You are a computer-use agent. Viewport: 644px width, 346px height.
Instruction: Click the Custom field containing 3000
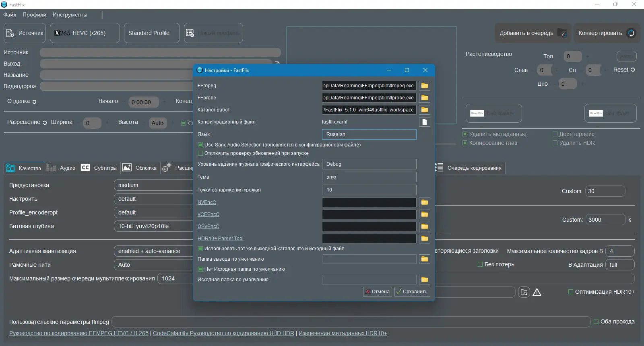point(605,220)
